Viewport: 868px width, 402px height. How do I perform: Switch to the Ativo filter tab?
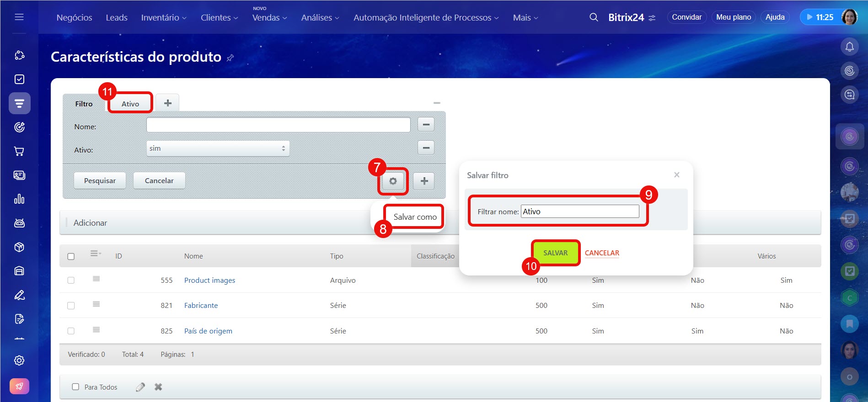pyautogui.click(x=130, y=104)
